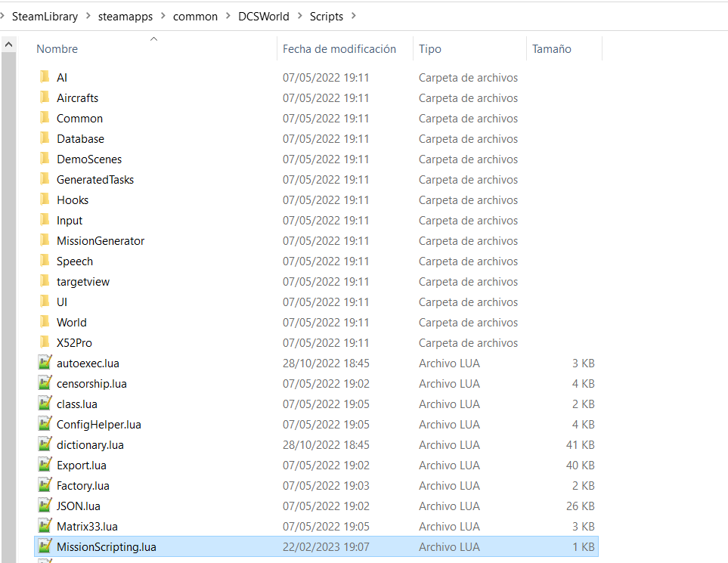Click the Hooks folder icon
Viewport: 728px width, 563px height.
45,200
